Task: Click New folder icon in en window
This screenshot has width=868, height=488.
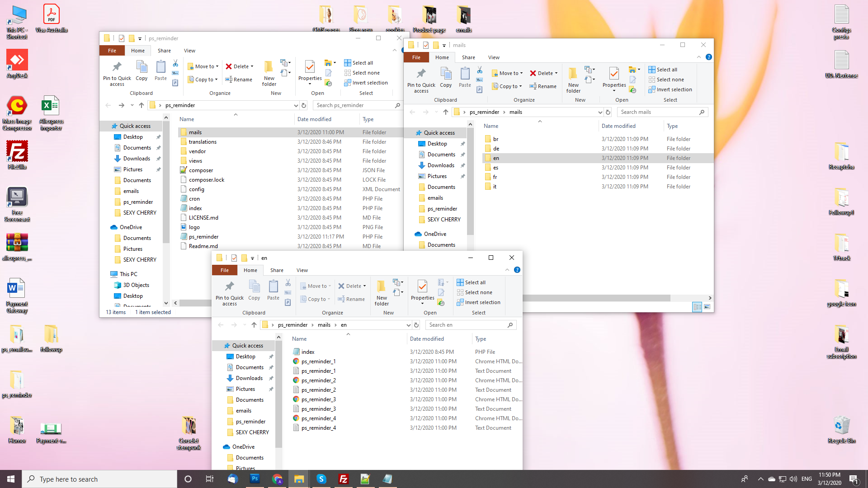Action: (382, 293)
